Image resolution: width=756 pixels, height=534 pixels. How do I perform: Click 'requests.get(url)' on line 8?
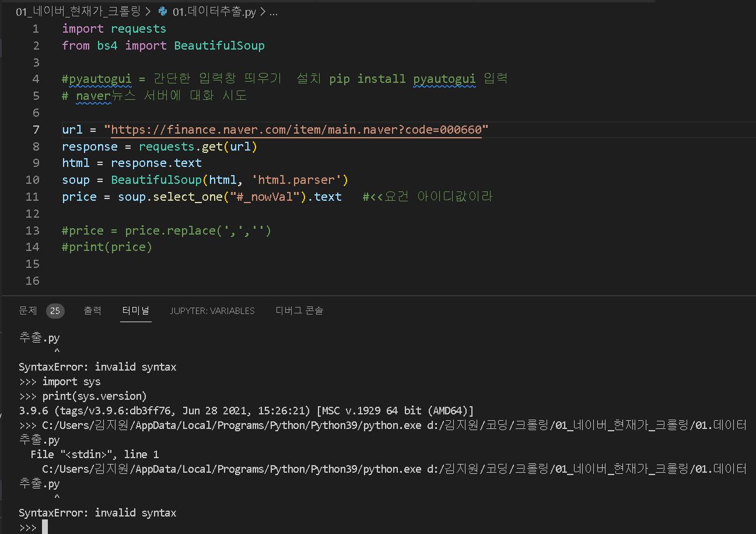[x=198, y=146]
